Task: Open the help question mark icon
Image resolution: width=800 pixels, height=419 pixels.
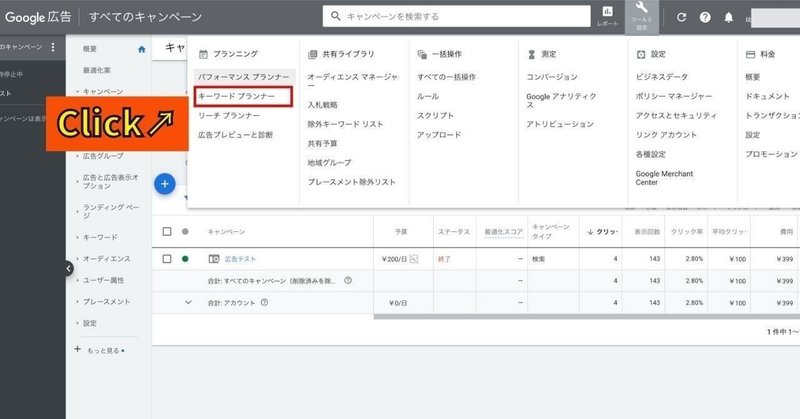Action: pos(705,17)
